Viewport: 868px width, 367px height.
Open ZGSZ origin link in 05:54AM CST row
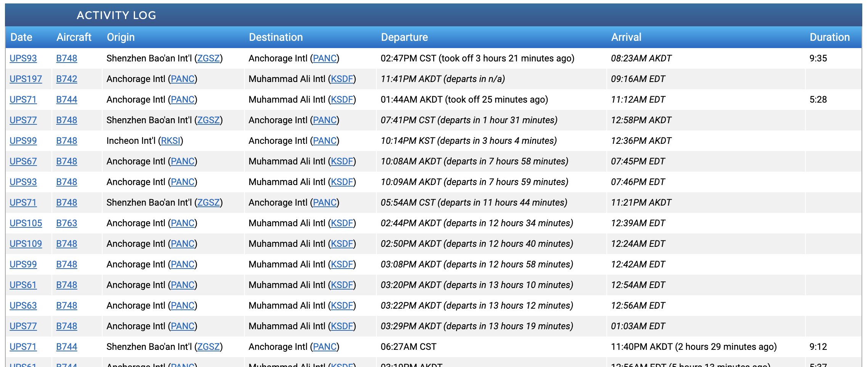tap(208, 203)
